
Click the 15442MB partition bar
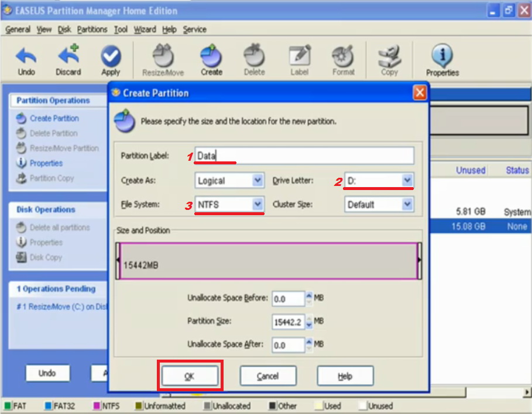[269, 261]
